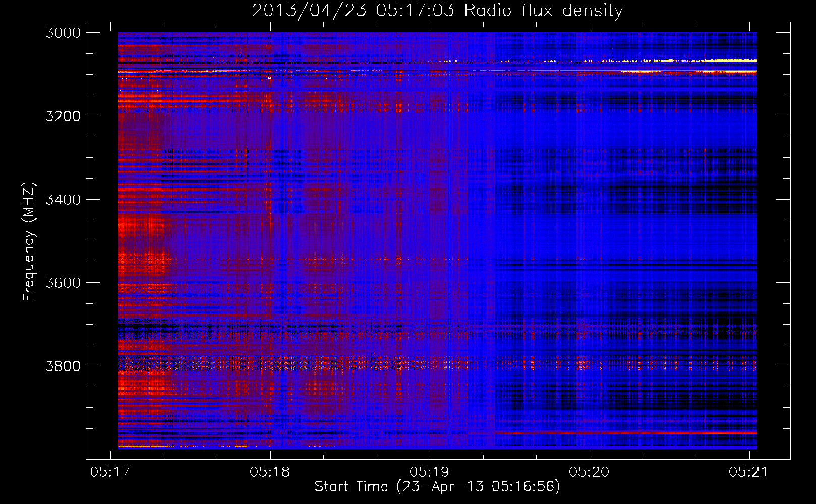Click the 'Start Time (23-Apr-13 05:16:56)' axis title
The width and height of the screenshot is (816, 504).
(x=437, y=487)
